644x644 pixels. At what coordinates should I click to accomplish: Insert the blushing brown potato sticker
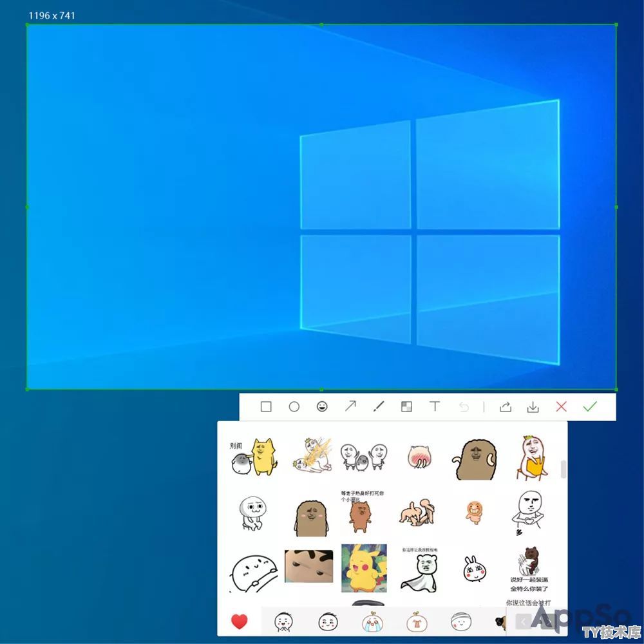[311, 518]
